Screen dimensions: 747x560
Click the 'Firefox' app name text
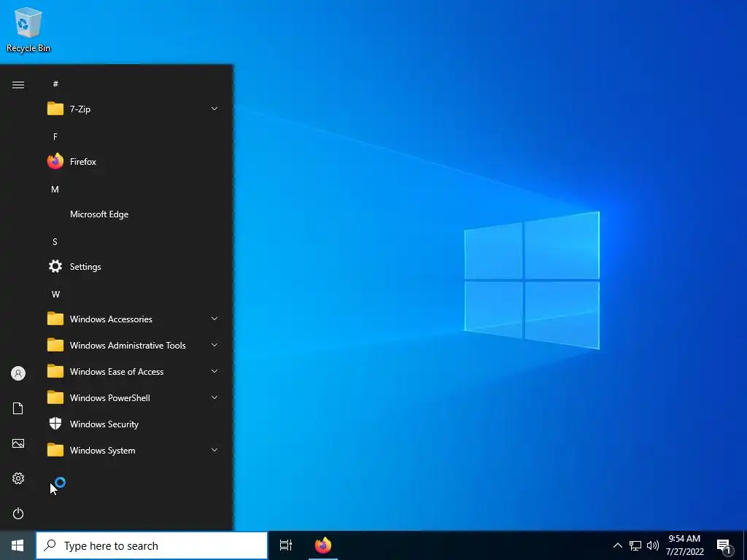(x=83, y=161)
